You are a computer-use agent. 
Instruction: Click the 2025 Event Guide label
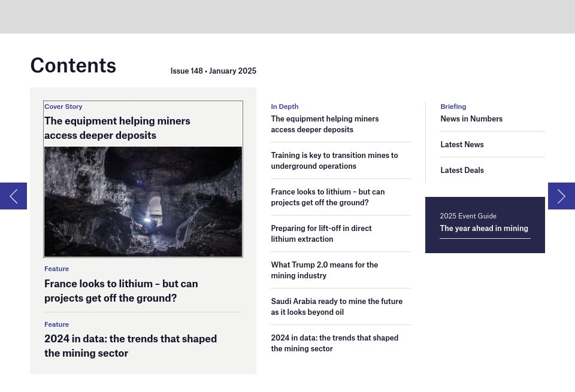pyautogui.click(x=468, y=216)
